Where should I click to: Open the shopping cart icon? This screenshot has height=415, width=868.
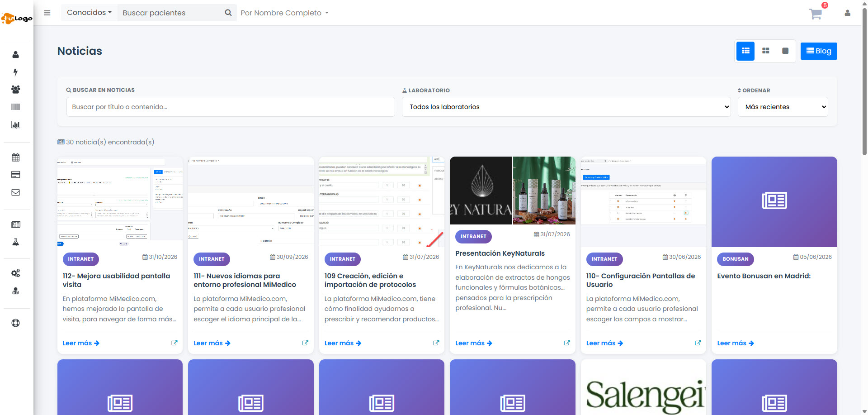pyautogui.click(x=816, y=14)
